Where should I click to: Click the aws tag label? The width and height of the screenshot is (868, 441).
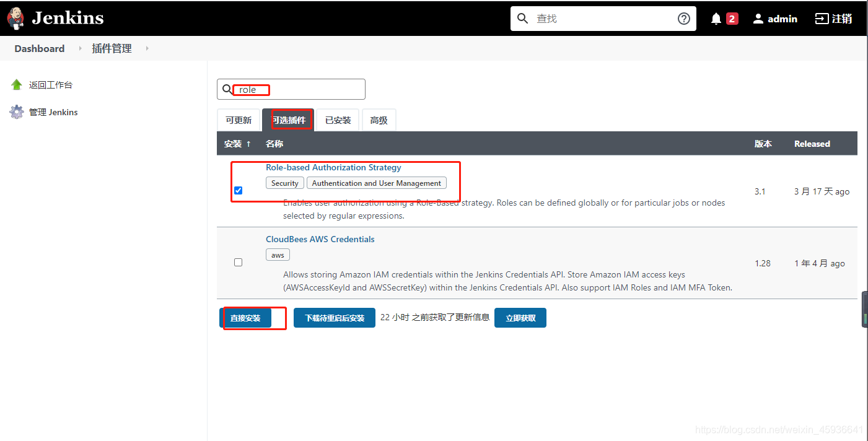(x=278, y=255)
